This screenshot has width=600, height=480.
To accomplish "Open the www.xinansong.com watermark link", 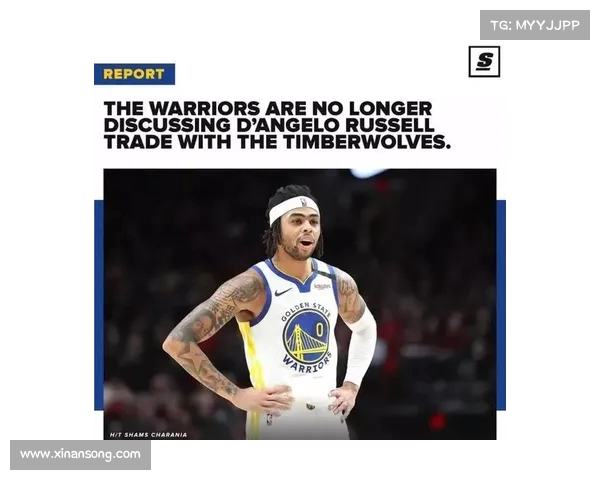I will tap(80, 455).
